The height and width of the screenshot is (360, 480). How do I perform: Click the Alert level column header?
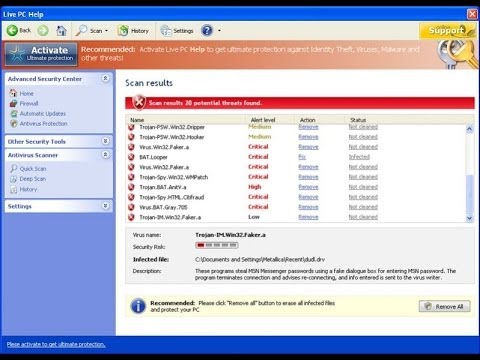tap(263, 120)
